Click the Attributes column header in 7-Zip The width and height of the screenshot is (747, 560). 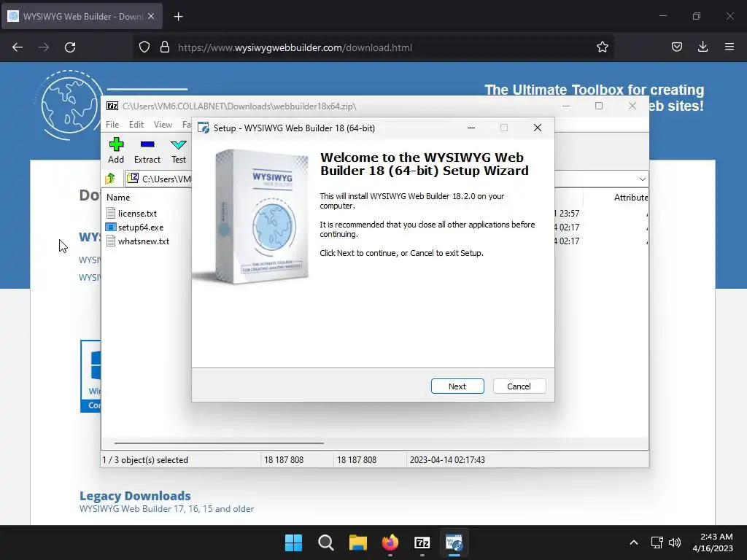coord(630,197)
